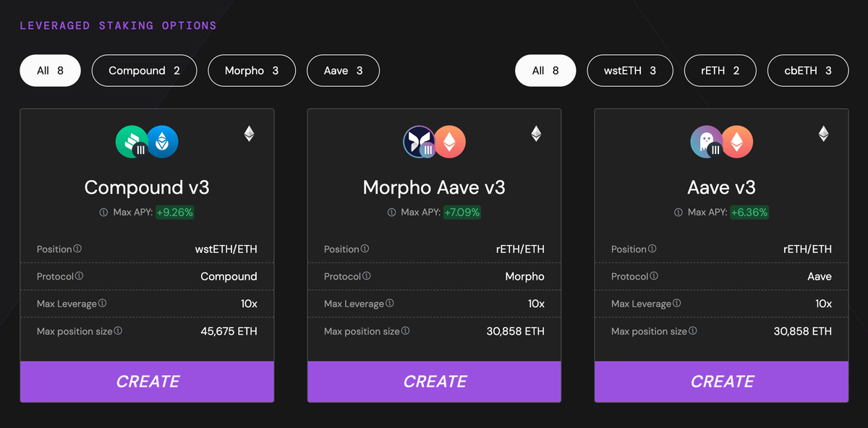Filter staking options by cbETH
Screen dimensions: 868x428
808,71
